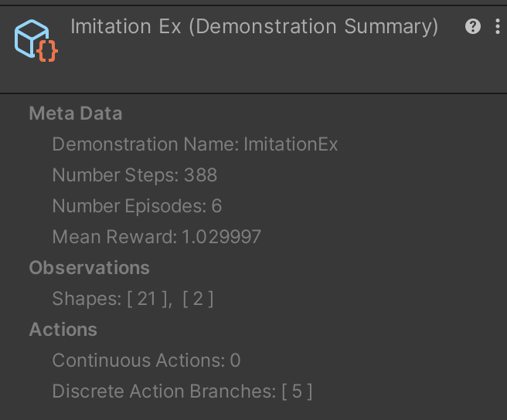
Task: Click the Number Episodes: 6 line
Action: tap(137, 206)
